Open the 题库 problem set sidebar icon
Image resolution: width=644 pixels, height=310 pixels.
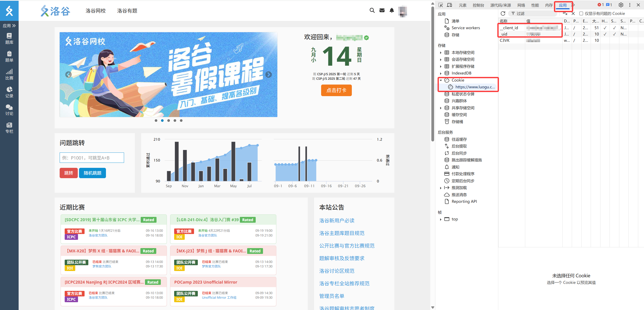point(9,38)
